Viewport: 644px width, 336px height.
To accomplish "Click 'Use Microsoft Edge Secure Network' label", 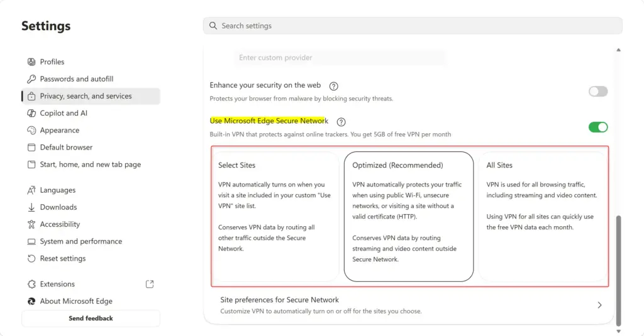I will (269, 121).
